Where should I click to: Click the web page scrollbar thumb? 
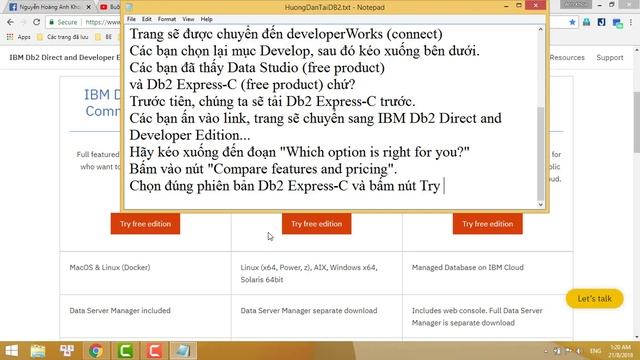[x=636, y=122]
